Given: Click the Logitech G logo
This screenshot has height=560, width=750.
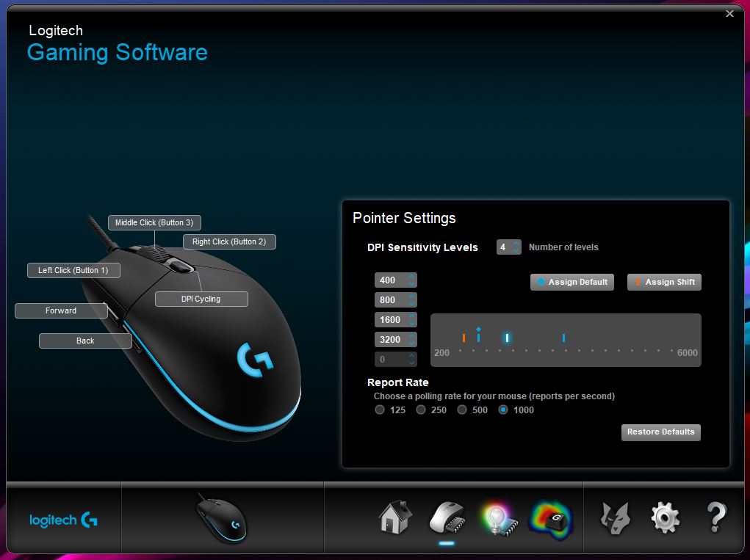Looking at the screenshot, I should point(63,520).
